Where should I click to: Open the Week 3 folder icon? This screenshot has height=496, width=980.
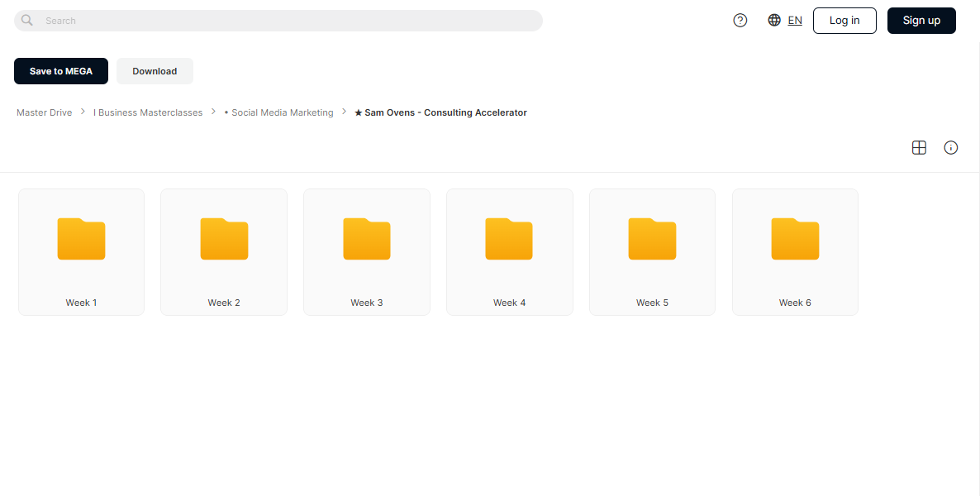click(367, 238)
